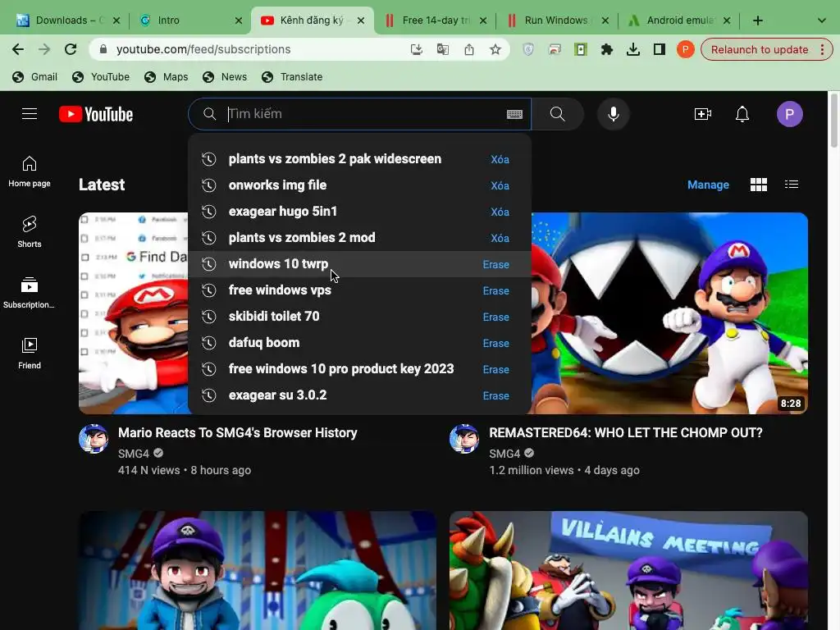Open REMASTERED64 Chomp video thumbnail

coord(669,313)
